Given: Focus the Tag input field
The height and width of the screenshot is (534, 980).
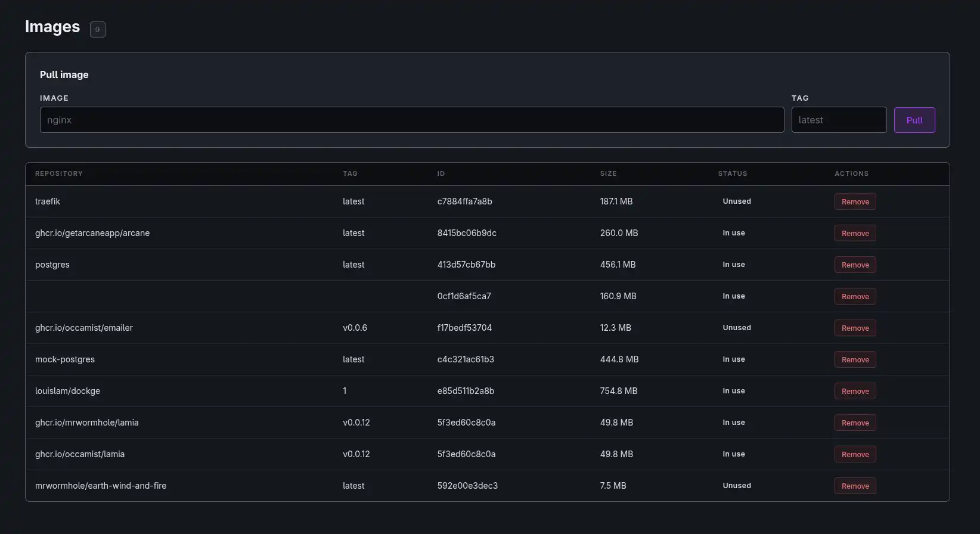Looking at the screenshot, I should point(839,120).
